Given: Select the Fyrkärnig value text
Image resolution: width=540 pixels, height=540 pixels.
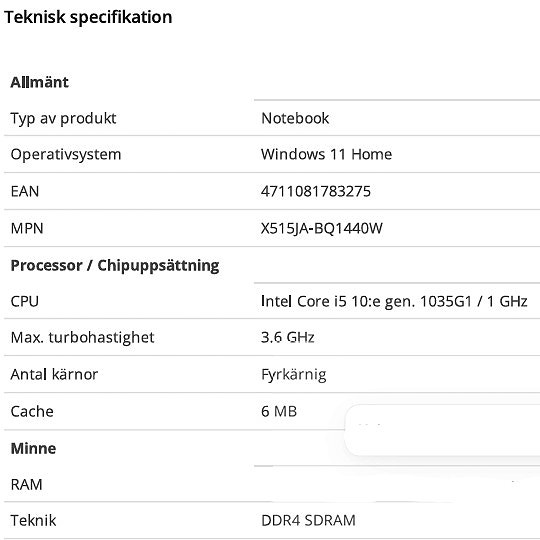Looking at the screenshot, I should [x=294, y=375].
